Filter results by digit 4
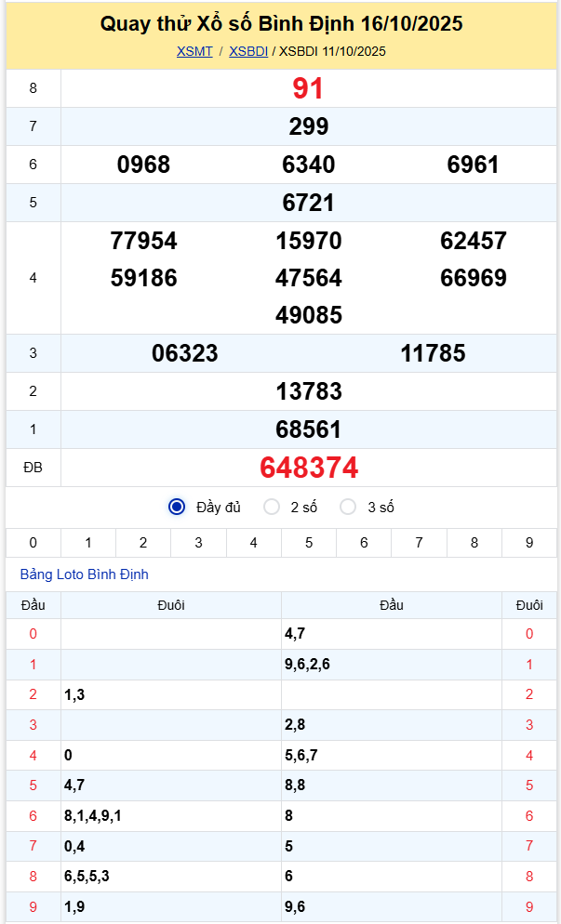This screenshot has width=561, height=924. (x=254, y=543)
